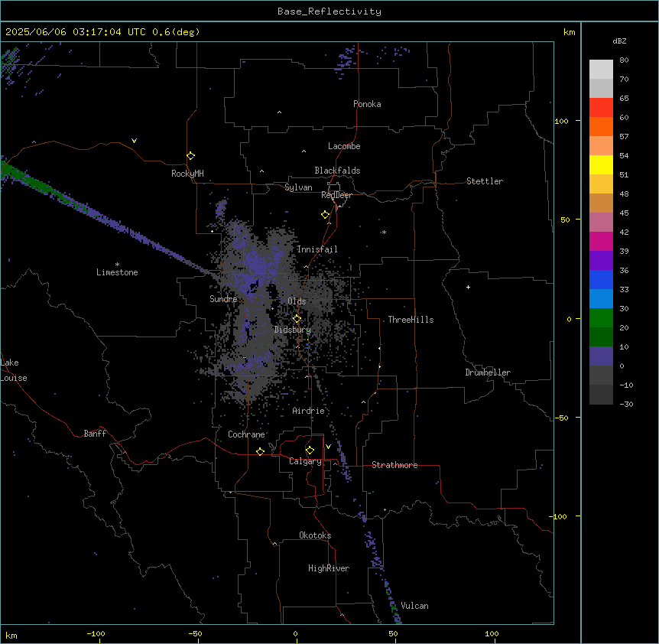Click the Stettler label

(x=485, y=181)
